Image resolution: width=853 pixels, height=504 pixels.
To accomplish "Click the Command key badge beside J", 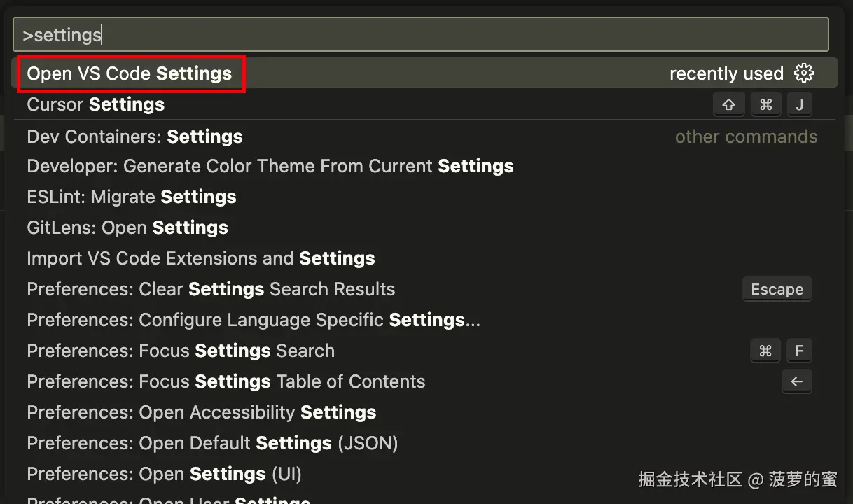I will coord(765,104).
